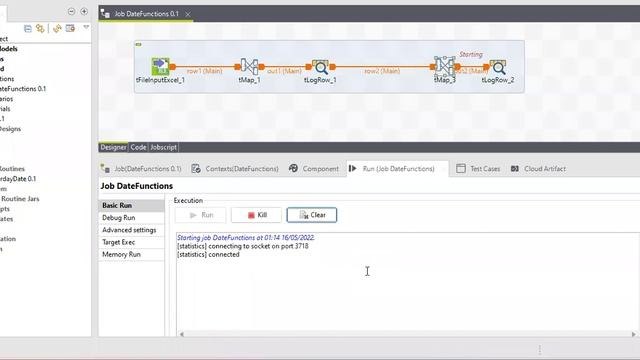Click the row1 (Main) connection label

pos(204,71)
